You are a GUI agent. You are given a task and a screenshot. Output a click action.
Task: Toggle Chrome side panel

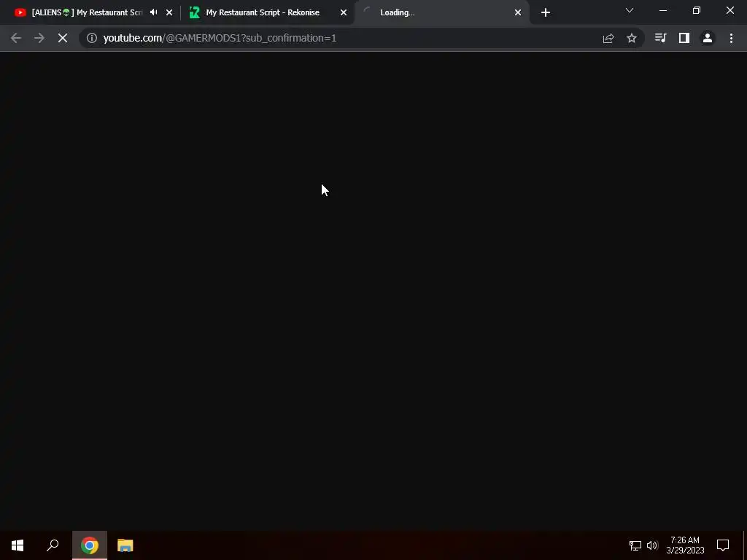(684, 38)
